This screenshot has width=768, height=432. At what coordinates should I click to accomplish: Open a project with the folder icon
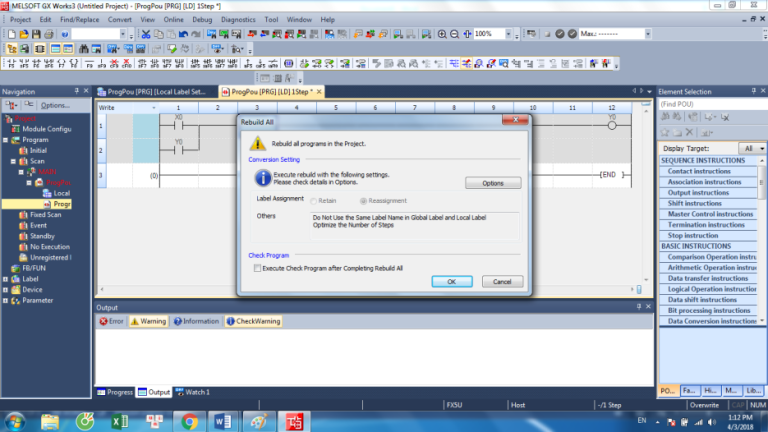click(25, 34)
